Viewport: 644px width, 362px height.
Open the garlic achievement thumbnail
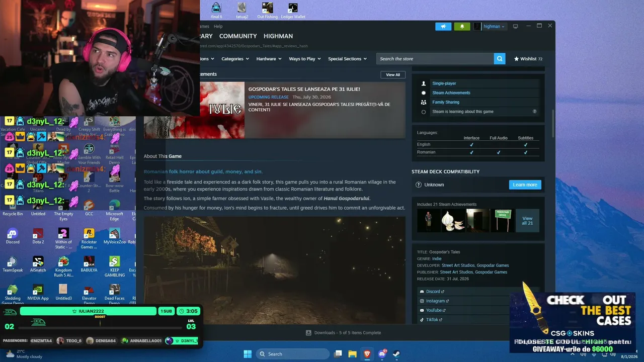[453, 221]
